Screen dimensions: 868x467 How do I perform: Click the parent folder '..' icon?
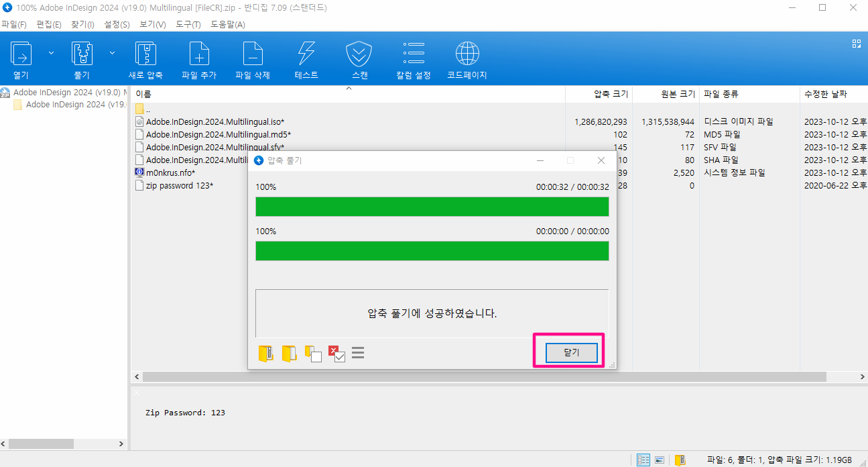(x=139, y=109)
